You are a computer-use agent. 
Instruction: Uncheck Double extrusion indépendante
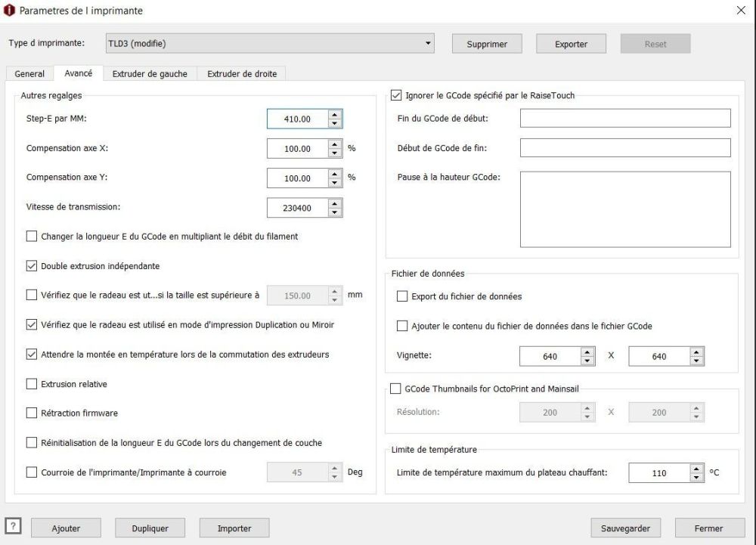pos(31,265)
